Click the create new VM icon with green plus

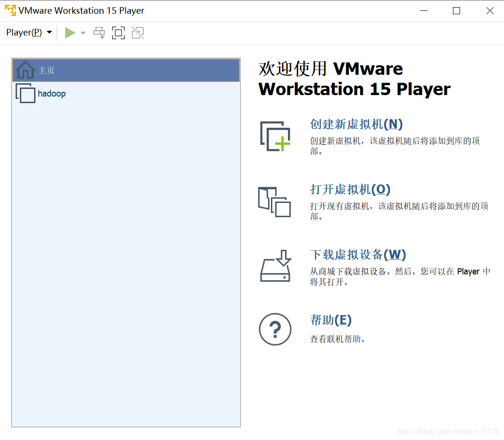pyautogui.click(x=275, y=136)
